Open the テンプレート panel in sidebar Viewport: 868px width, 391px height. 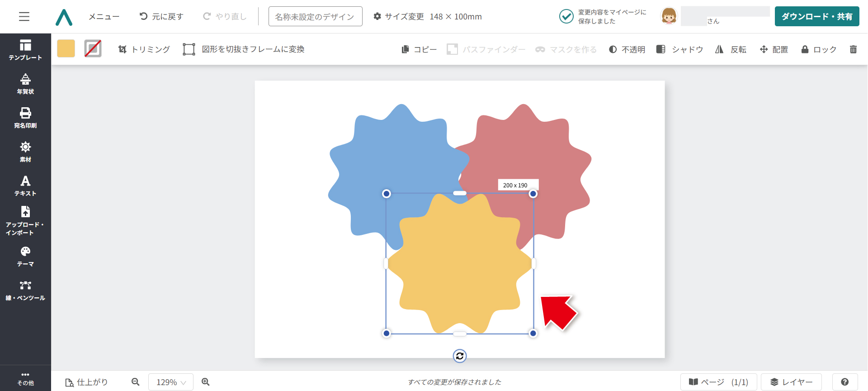[25, 50]
